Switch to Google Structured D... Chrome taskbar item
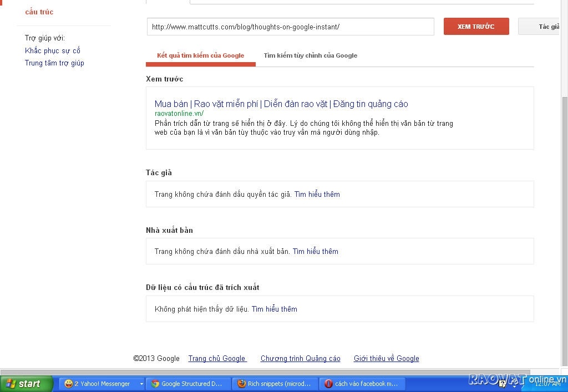This screenshot has width=568, height=392. point(188,384)
